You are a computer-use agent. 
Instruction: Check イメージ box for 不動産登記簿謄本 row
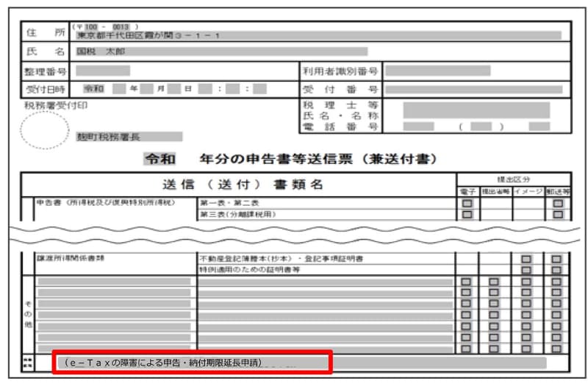pos(526,259)
